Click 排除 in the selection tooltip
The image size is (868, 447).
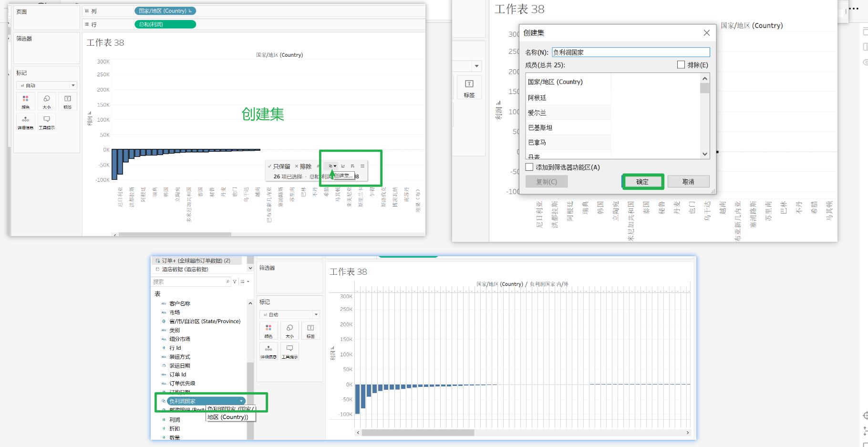coord(303,166)
